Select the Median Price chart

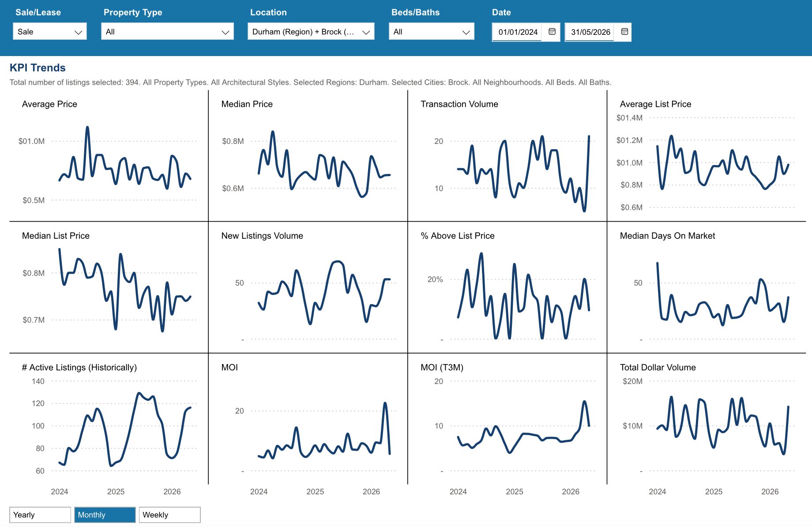308,155
